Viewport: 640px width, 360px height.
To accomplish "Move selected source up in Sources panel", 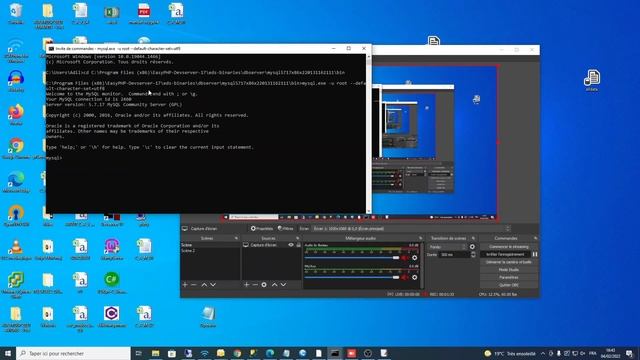I will (275, 284).
